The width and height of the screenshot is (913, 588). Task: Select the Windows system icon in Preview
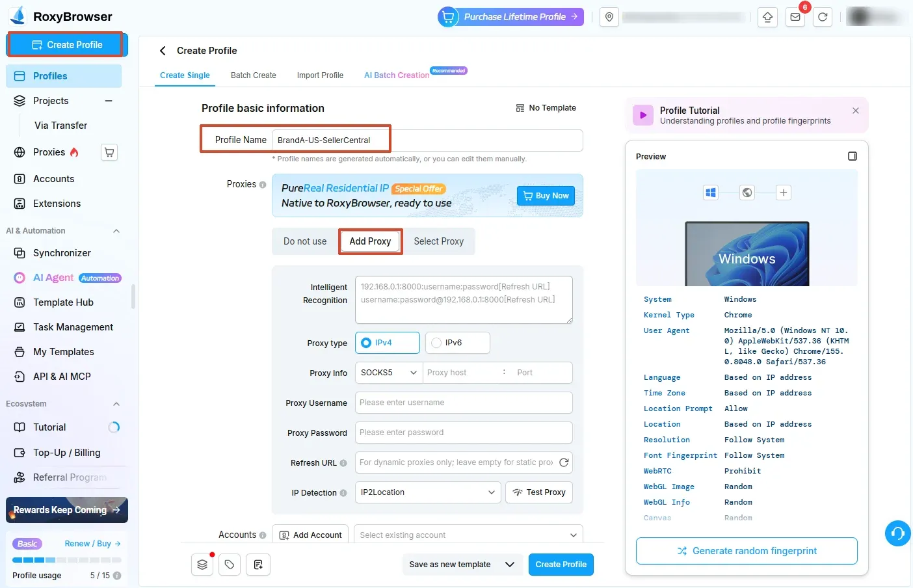point(711,193)
